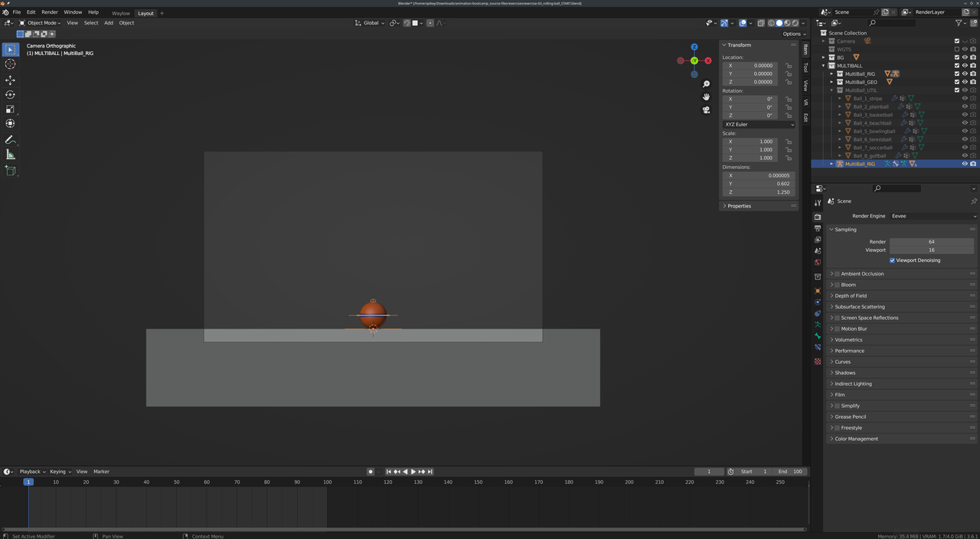Hide the Ball_3_basketball object in the outliner
This screenshot has width=980, height=539.
[x=964, y=114]
